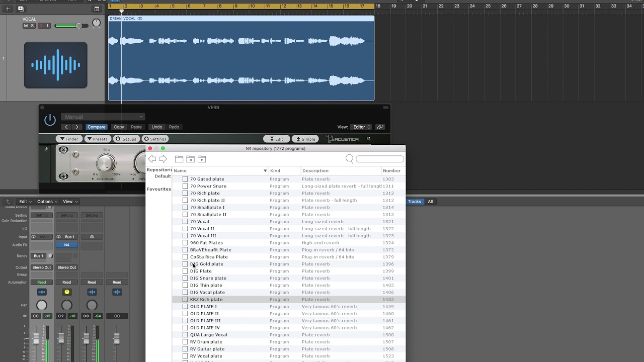The image size is (644, 362).
Task: Select Favourites in the repository sidebar
Action: tap(158, 189)
